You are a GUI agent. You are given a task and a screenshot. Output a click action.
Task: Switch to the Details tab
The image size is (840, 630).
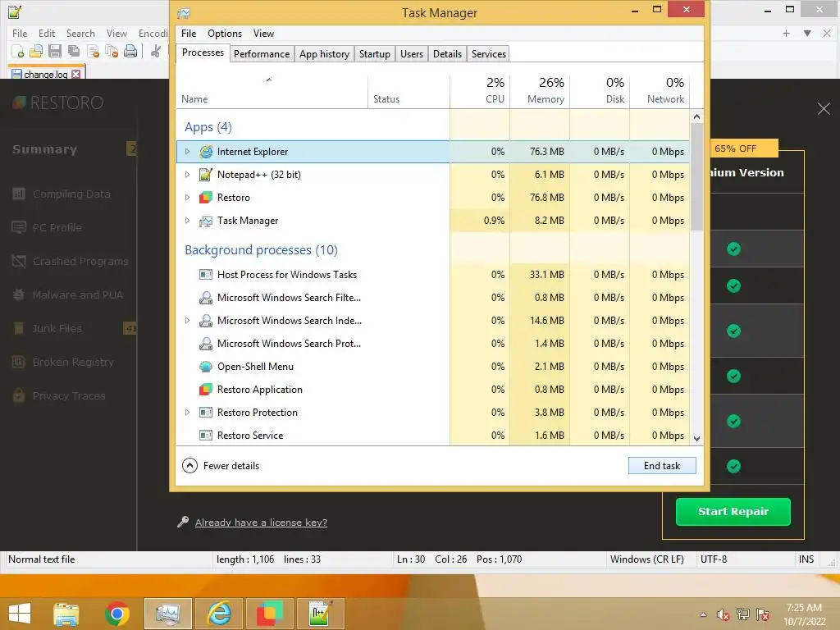447,53
